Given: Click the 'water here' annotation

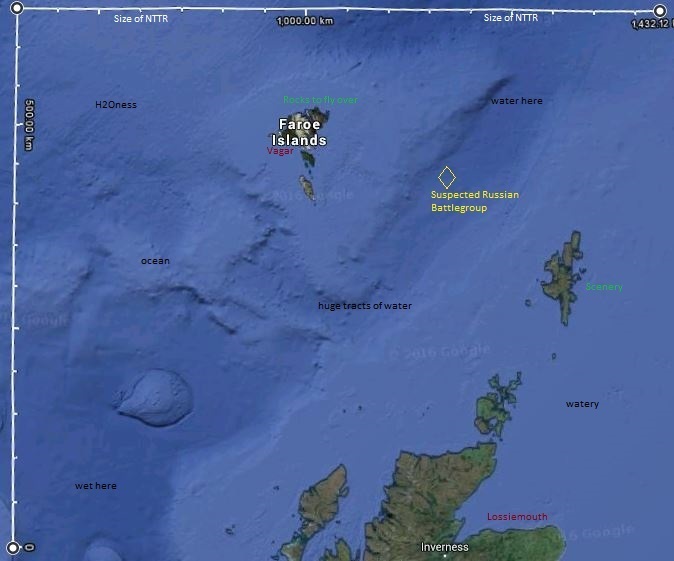Looking at the screenshot, I should [517, 101].
